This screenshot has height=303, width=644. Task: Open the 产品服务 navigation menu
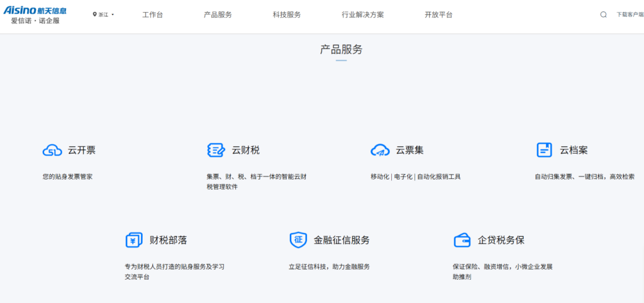pos(218,14)
